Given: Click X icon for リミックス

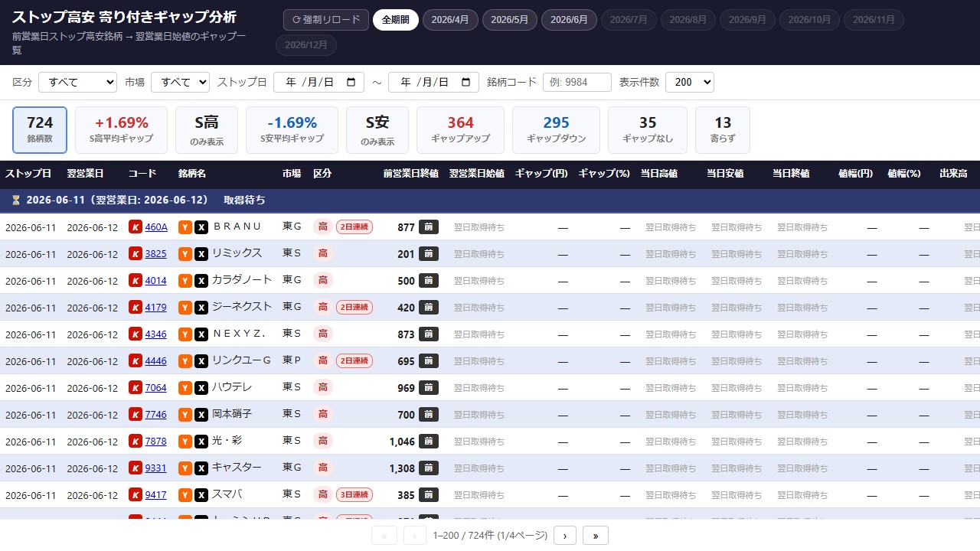Looking at the screenshot, I should pos(201,253).
